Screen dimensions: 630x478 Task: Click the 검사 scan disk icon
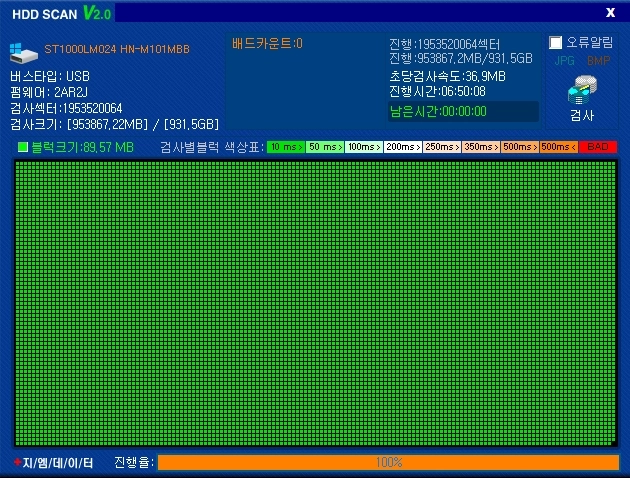582,90
